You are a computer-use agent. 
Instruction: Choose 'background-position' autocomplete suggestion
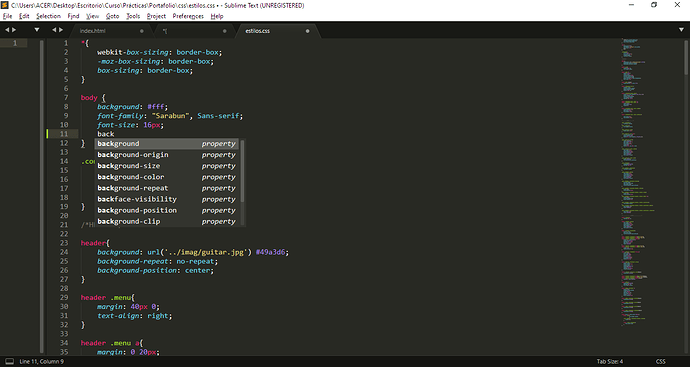pos(167,210)
